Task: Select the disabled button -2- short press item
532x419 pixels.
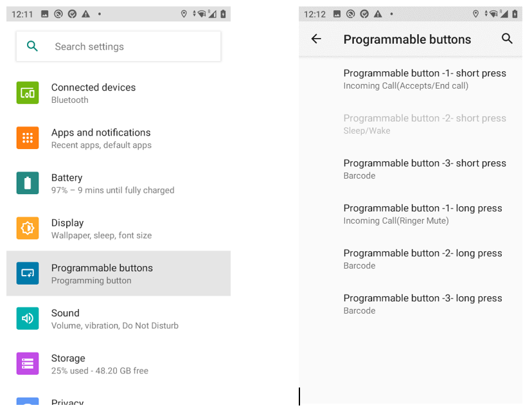Action: 411,124
